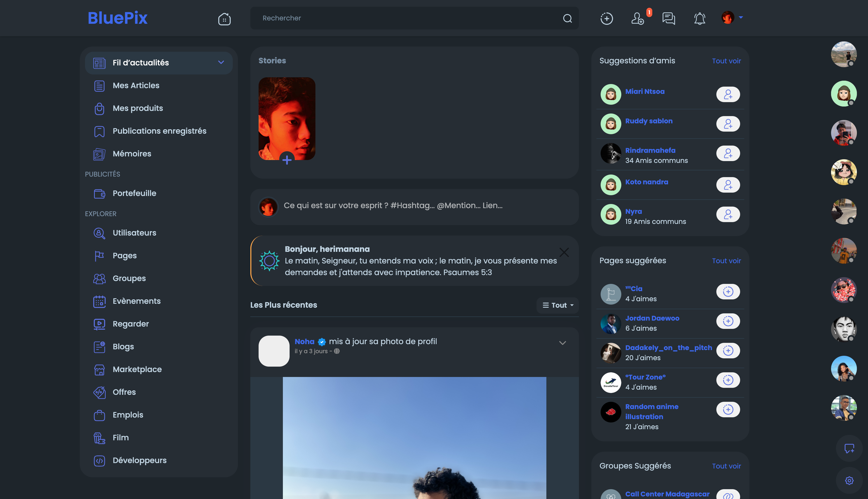
Task: Open friend requests icon with badge
Action: tap(638, 18)
